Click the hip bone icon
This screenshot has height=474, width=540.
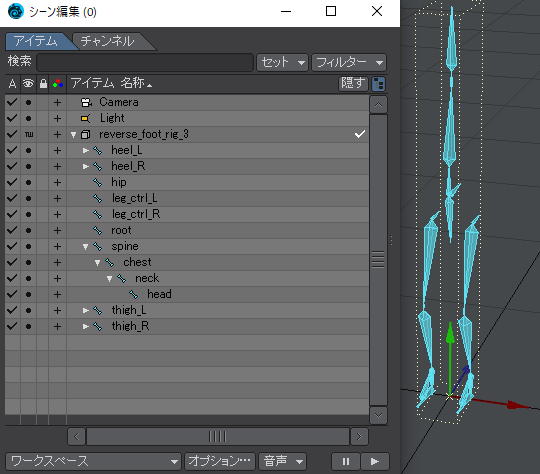(97, 183)
